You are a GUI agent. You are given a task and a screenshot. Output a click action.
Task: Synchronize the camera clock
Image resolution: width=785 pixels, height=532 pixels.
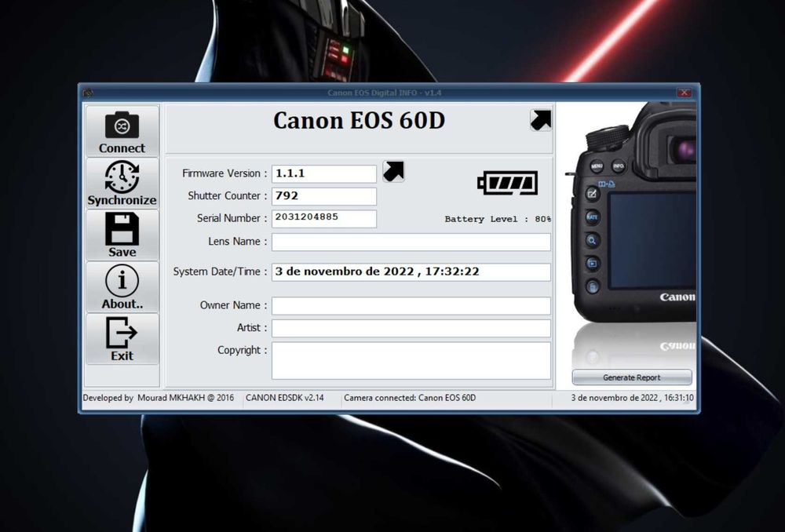click(x=122, y=183)
